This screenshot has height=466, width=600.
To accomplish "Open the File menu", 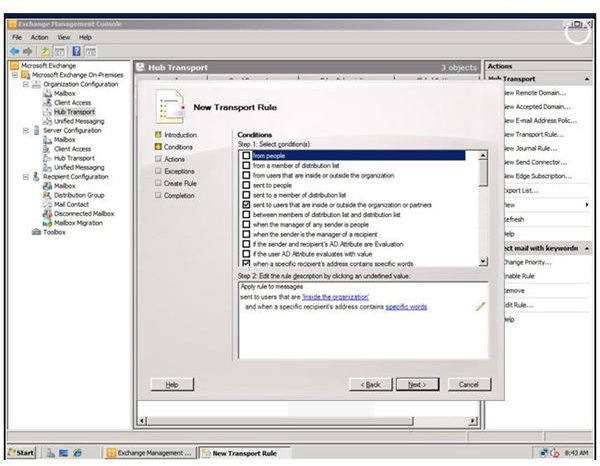I will (17, 37).
